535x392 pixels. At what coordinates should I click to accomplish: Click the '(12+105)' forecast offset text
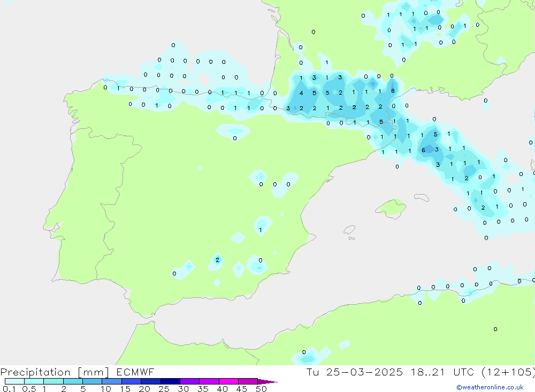coord(508,372)
